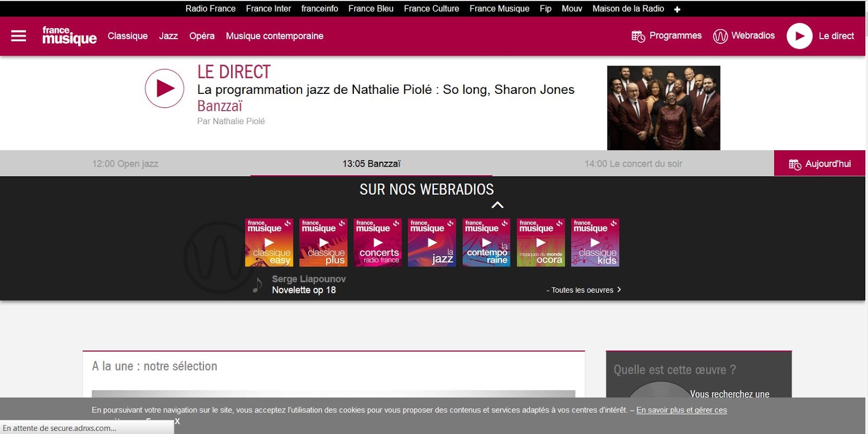
Task: Launch Classique Kids webradio
Action: 595,242
